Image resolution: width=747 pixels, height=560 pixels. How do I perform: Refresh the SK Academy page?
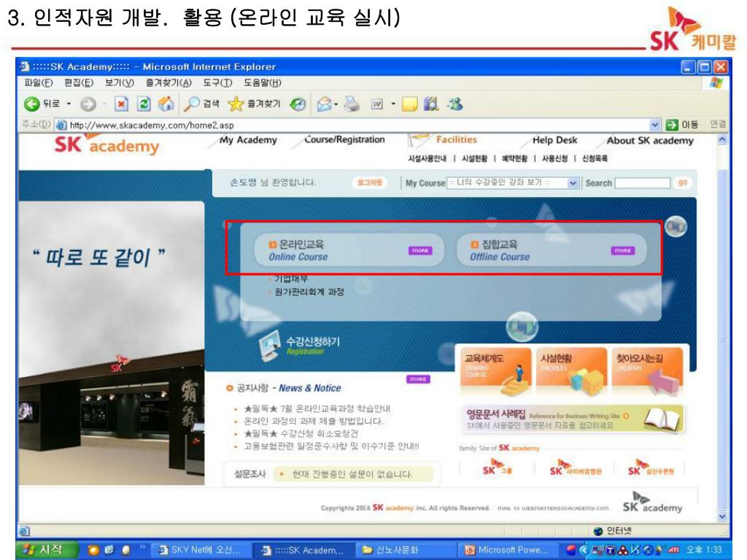144,104
